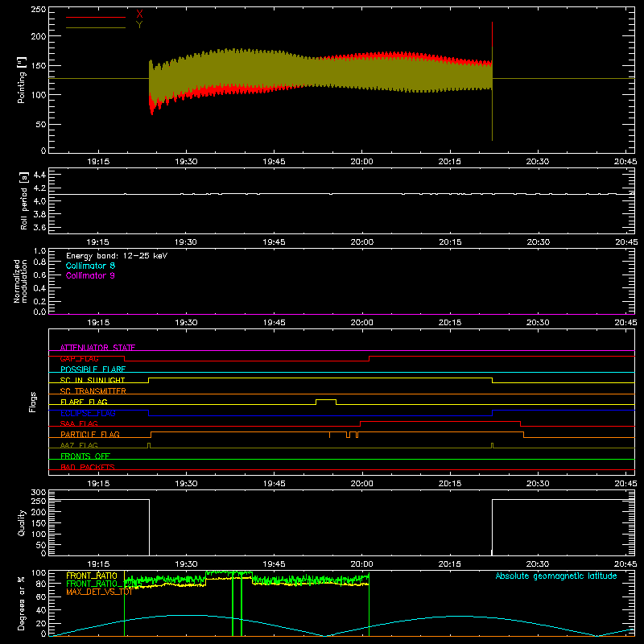Screen dimensions: 644x644
Task: Select the red X legend line sample
Action: coord(96,17)
